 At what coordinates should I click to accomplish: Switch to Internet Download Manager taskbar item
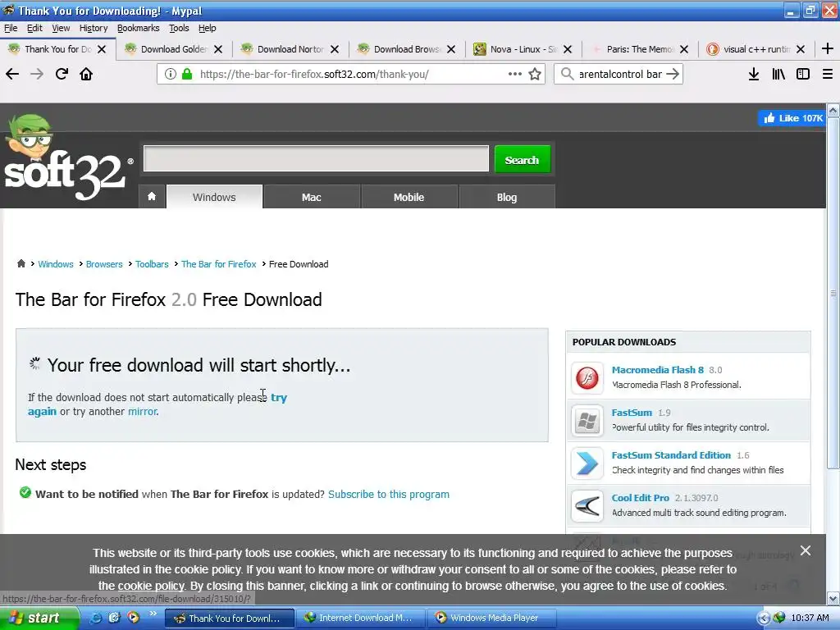tap(360, 618)
